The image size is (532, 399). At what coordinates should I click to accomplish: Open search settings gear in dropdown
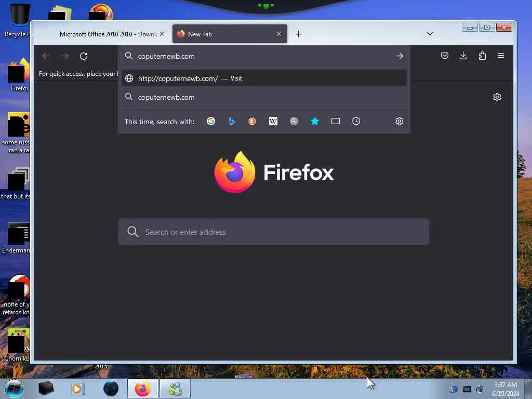pyautogui.click(x=400, y=121)
